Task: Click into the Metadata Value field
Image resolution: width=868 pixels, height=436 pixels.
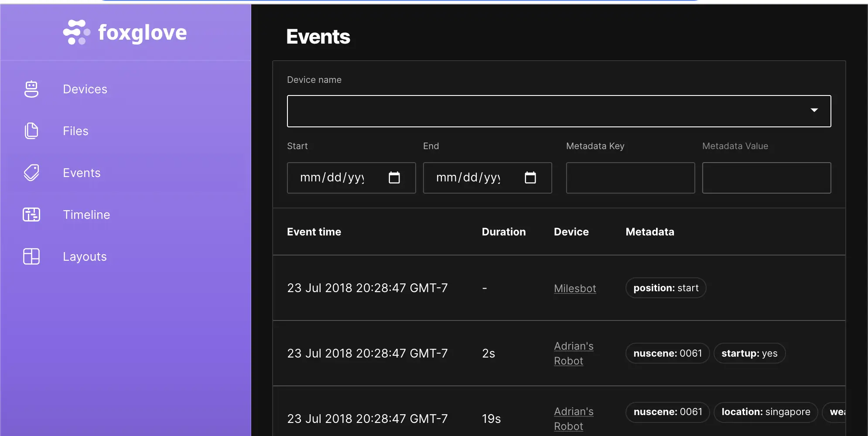Action: [766, 178]
